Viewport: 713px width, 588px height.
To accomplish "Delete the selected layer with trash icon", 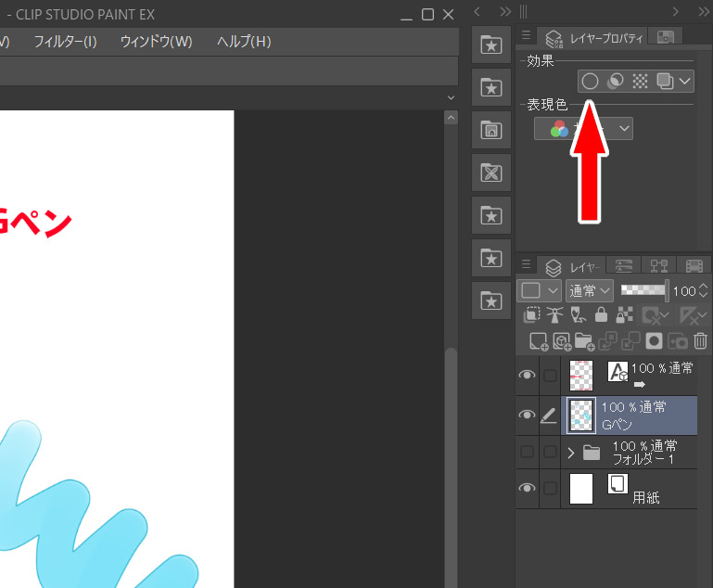I will tap(700, 341).
